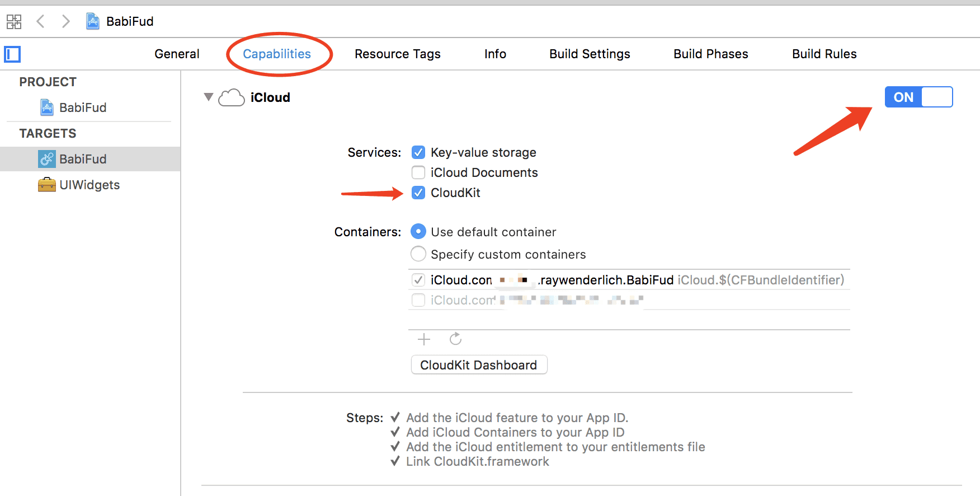Screen dimensions: 980x496
Task: Add a container with the plus icon
Action: (424, 339)
